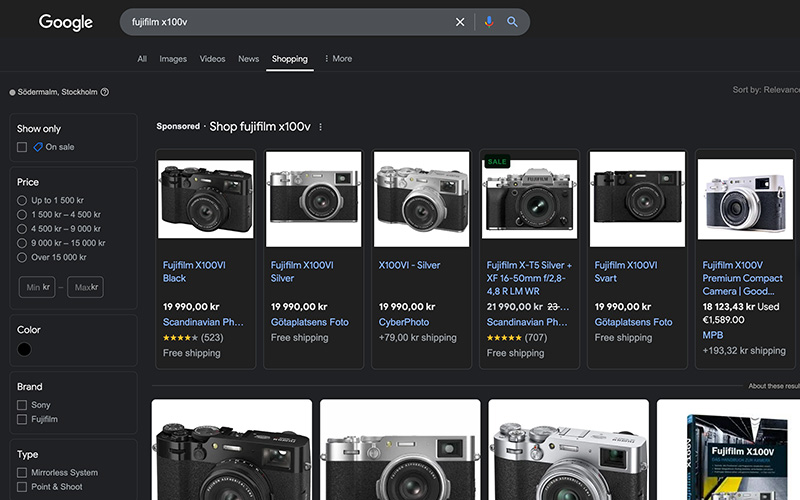
Task: Click the Google logo
Action: (x=66, y=22)
